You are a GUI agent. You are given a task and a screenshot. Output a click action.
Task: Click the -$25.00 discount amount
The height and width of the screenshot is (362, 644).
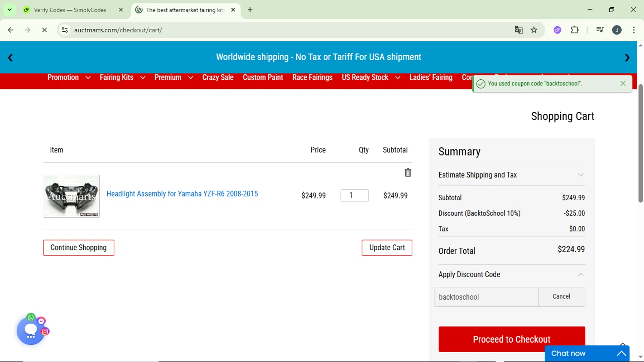pos(574,213)
